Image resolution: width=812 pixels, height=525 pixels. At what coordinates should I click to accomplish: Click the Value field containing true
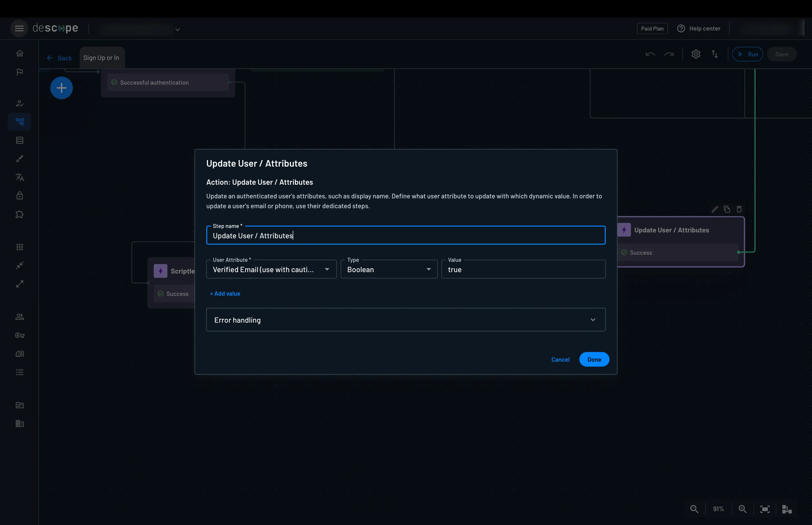pyautogui.click(x=523, y=269)
